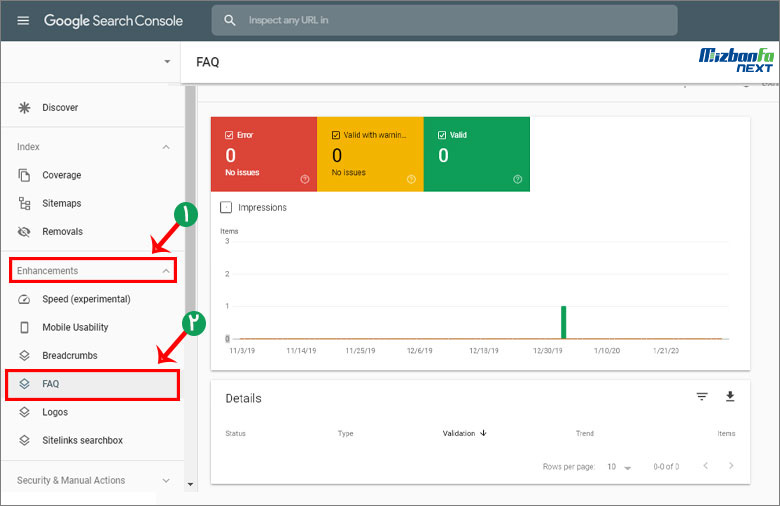This screenshot has height=506, width=780.
Task: Click the Inspect any URL search field
Action: pos(444,20)
